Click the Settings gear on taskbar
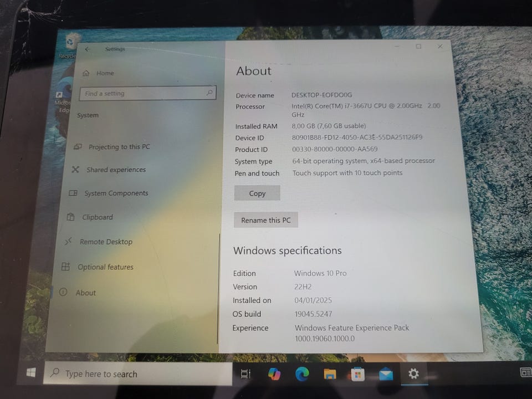The width and height of the screenshot is (532, 399). click(x=413, y=374)
